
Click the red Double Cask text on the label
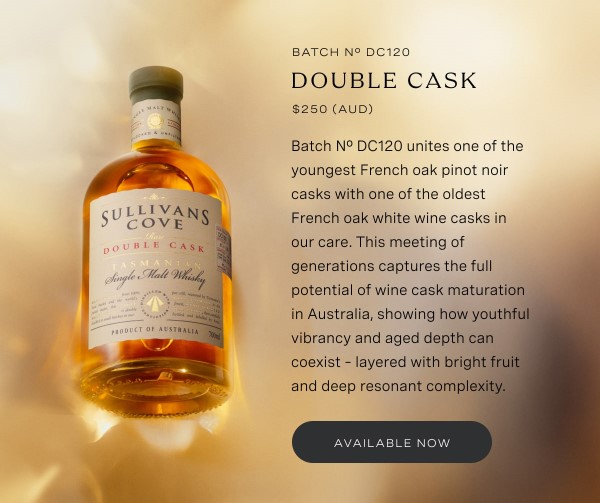click(154, 248)
